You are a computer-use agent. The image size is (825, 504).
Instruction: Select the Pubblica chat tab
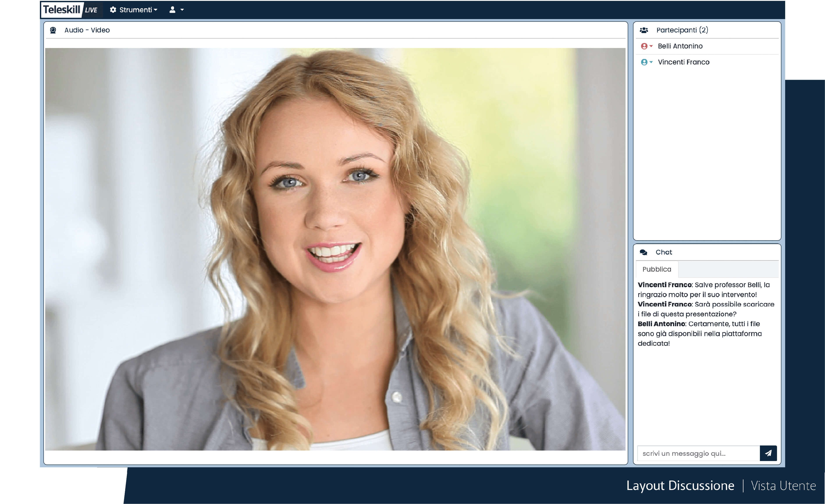[x=657, y=269]
